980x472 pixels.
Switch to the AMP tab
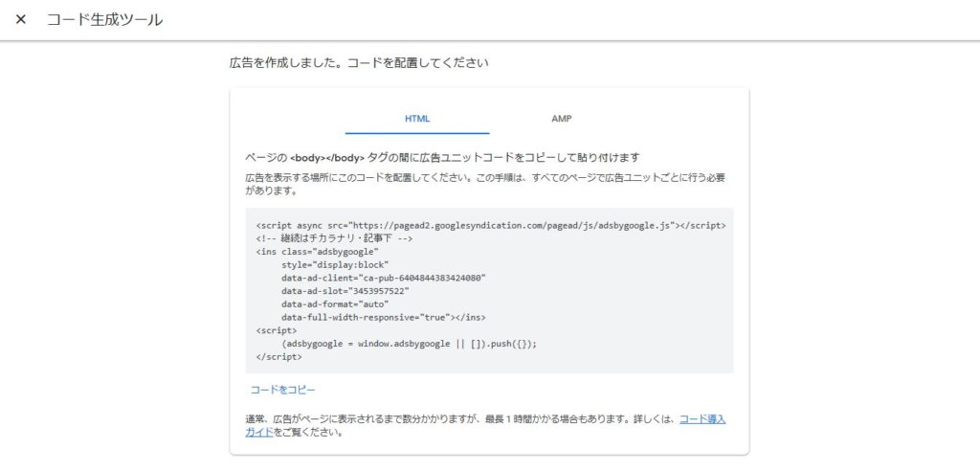(561, 119)
